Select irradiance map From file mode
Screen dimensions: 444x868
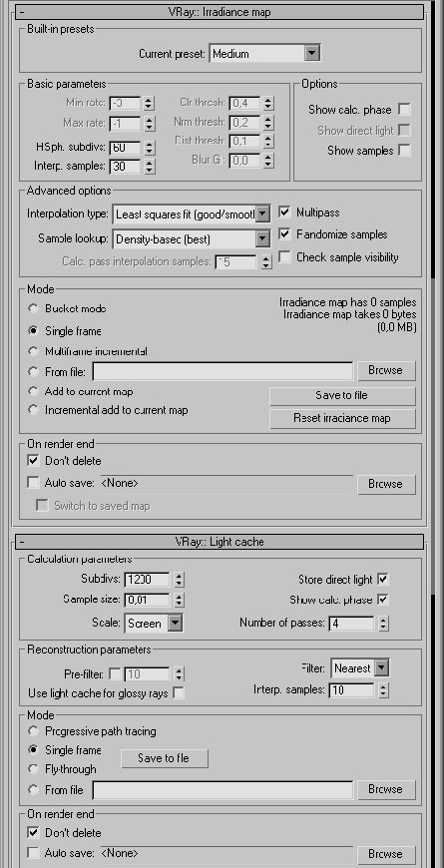coord(34,371)
